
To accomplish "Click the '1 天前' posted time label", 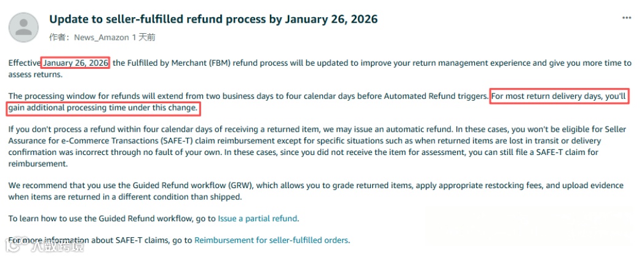I will 144,38.
